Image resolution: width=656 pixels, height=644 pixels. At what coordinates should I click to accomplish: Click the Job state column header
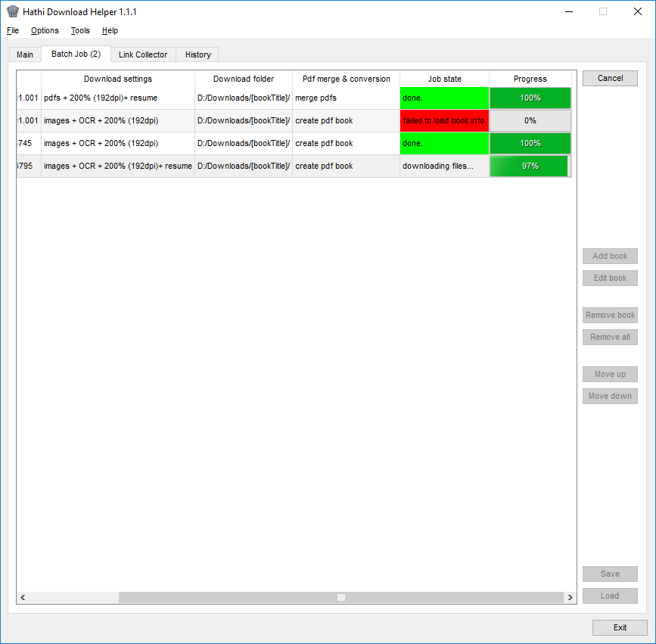pos(444,79)
